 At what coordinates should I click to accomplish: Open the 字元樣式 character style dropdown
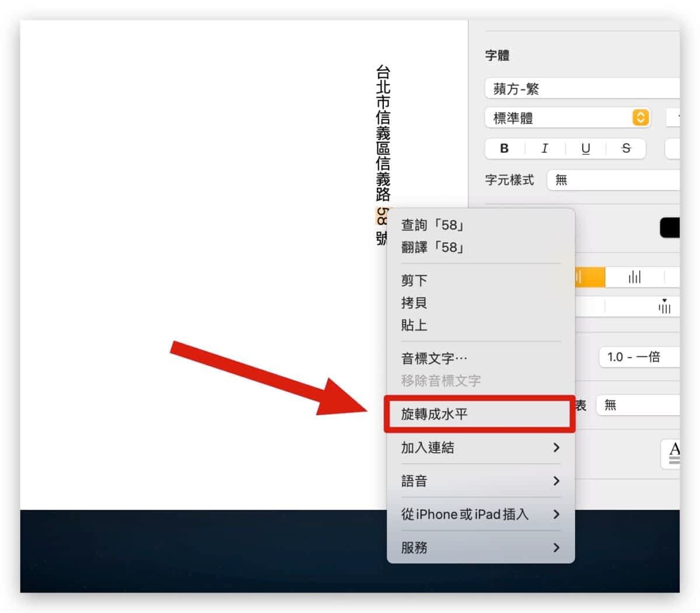(612, 180)
